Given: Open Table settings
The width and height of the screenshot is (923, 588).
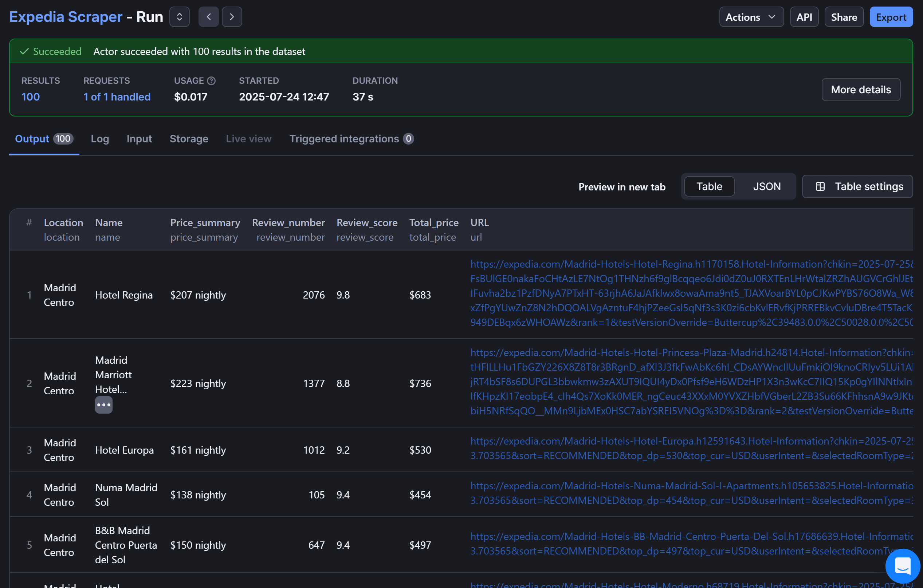Looking at the screenshot, I should [857, 186].
